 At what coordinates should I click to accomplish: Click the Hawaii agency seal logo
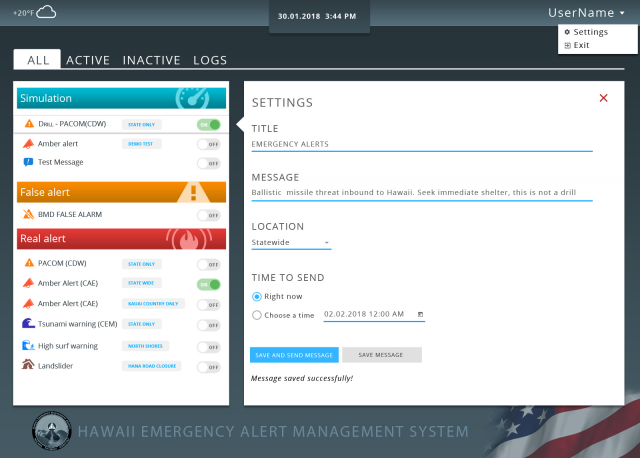51,431
